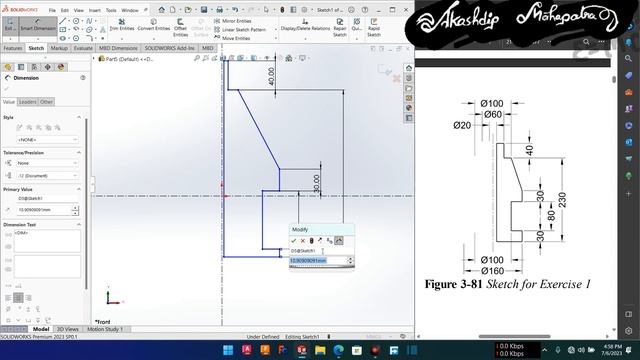Click Rebuild icon in the Modify dialog
The height and width of the screenshot is (360, 640).
pos(311,241)
